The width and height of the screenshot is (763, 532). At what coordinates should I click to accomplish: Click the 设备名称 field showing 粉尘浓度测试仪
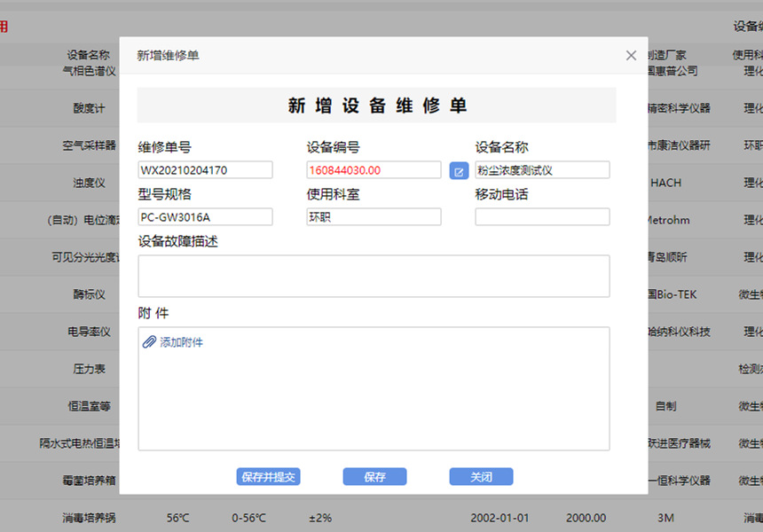pos(542,169)
